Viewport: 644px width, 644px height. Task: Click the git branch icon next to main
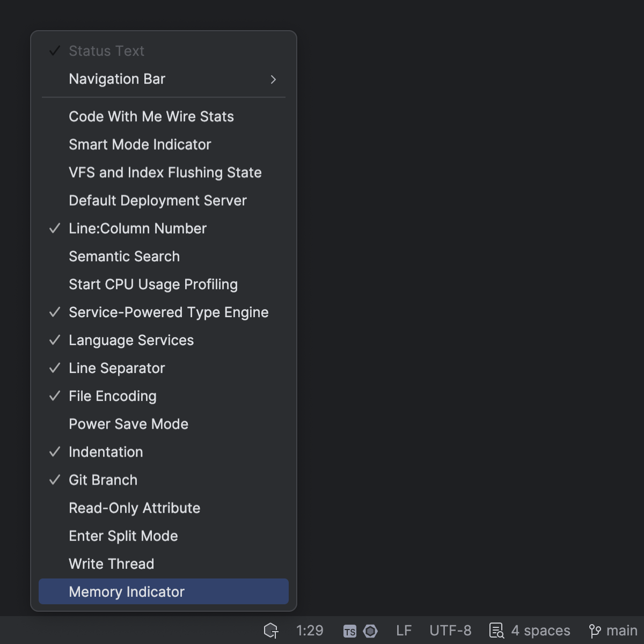[593, 631]
